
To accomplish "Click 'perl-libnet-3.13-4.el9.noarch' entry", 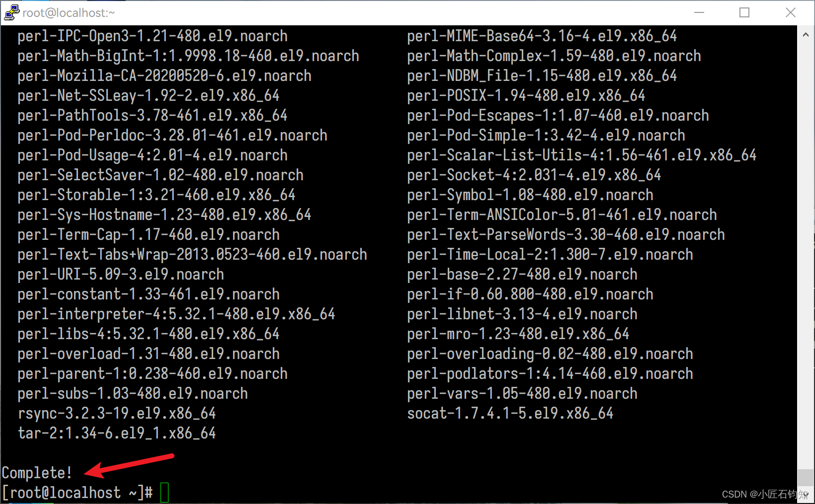I will (x=522, y=314).
